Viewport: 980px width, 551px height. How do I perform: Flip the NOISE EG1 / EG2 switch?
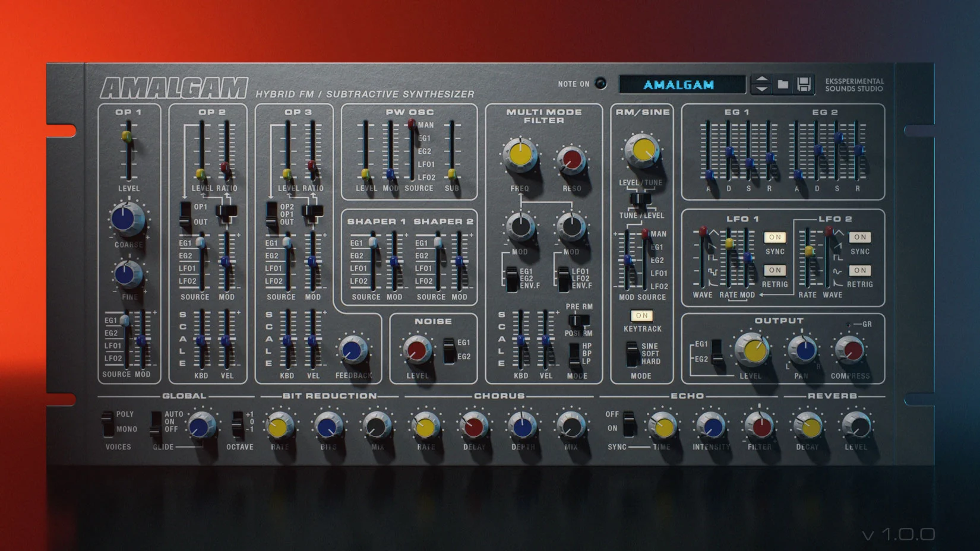point(449,350)
